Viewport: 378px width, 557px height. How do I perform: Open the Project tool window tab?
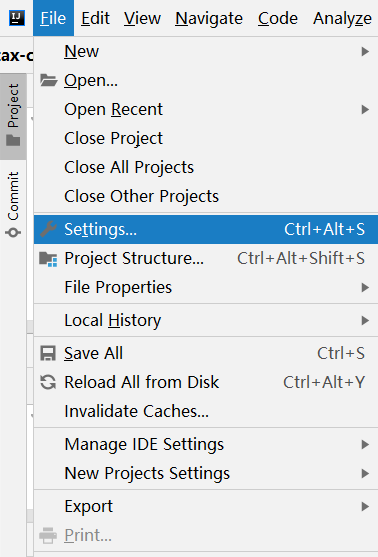13,116
